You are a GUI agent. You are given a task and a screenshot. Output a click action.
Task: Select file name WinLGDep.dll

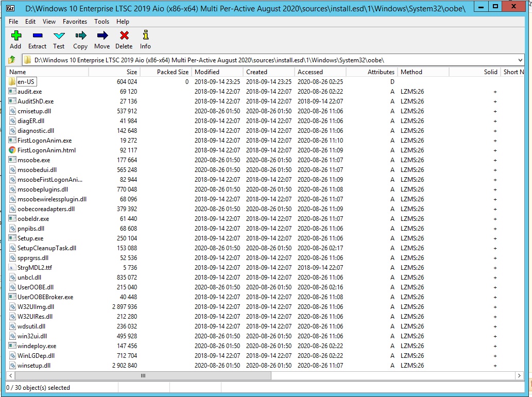click(x=36, y=356)
